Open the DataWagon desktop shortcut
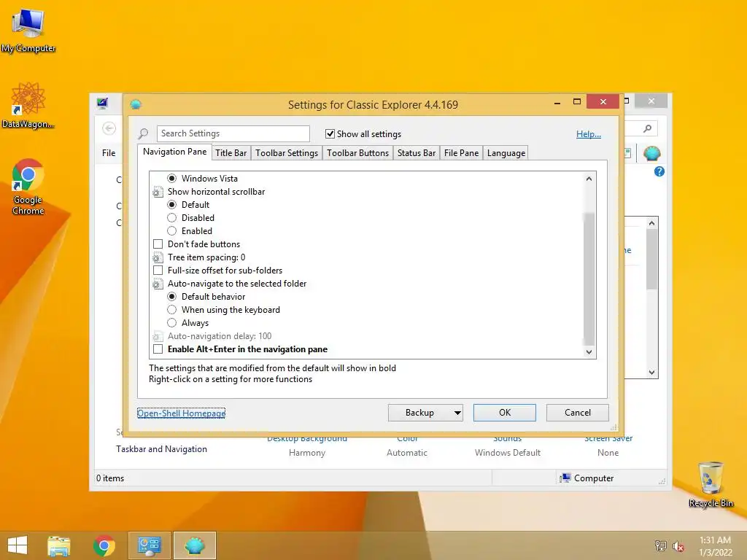Viewport: 747px width, 560px height. click(28, 105)
